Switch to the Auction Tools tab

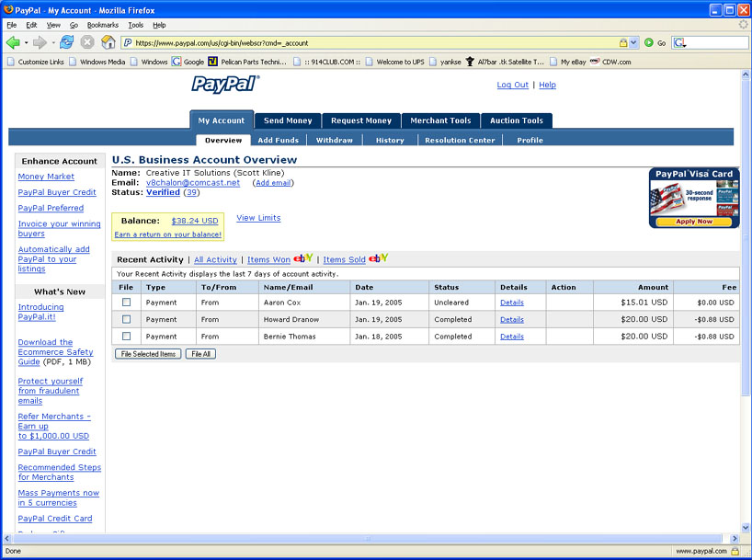517,120
